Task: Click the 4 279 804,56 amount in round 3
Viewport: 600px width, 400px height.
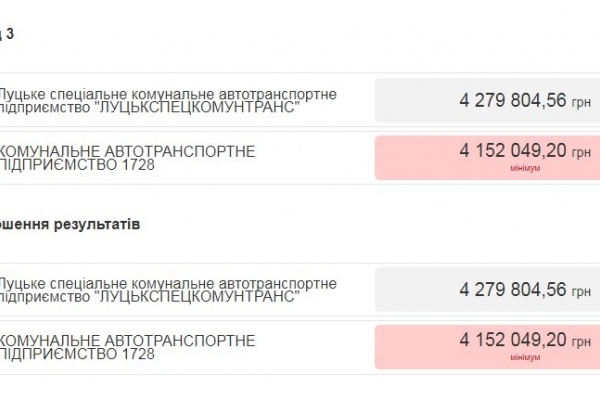Action: (x=513, y=100)
